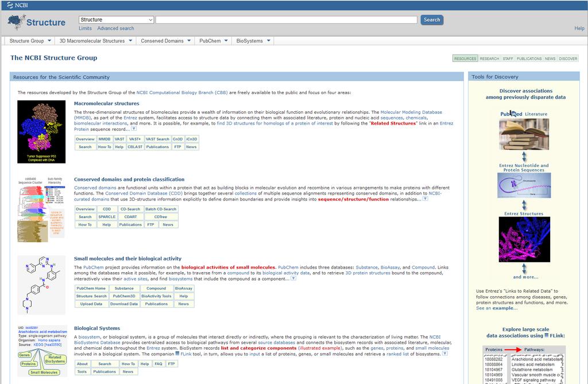Click the Tumor Suppressor P53 structure thumbnail

[x=41, y=131]
